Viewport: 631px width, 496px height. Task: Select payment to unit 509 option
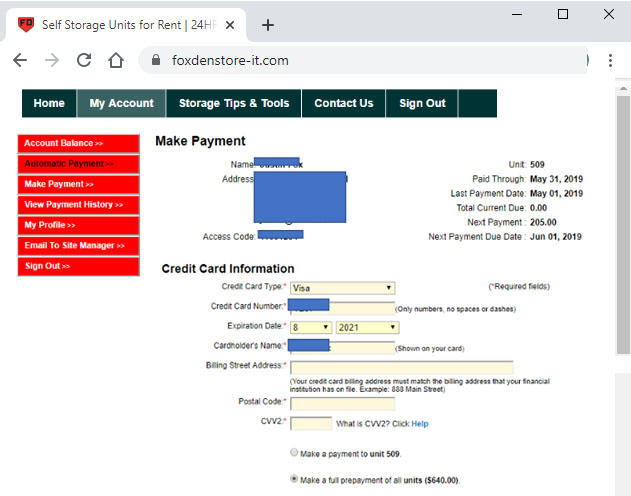[x=294, y=454]
